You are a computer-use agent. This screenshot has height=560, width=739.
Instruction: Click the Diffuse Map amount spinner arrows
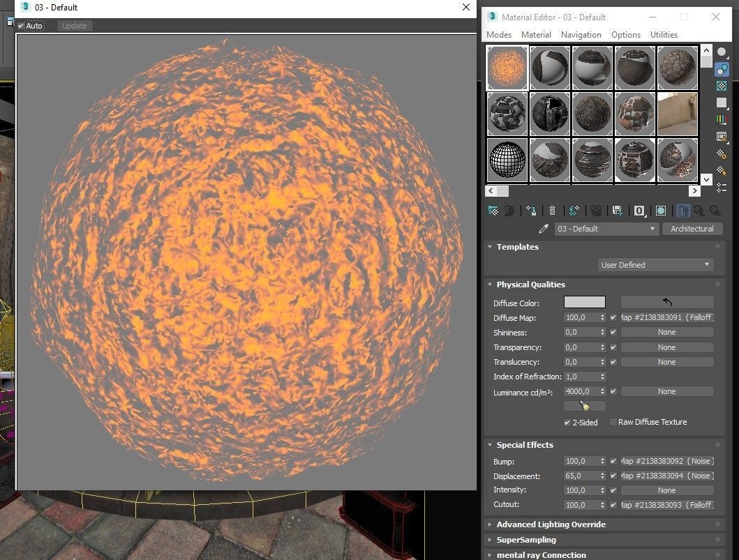(x=602, y=318)
